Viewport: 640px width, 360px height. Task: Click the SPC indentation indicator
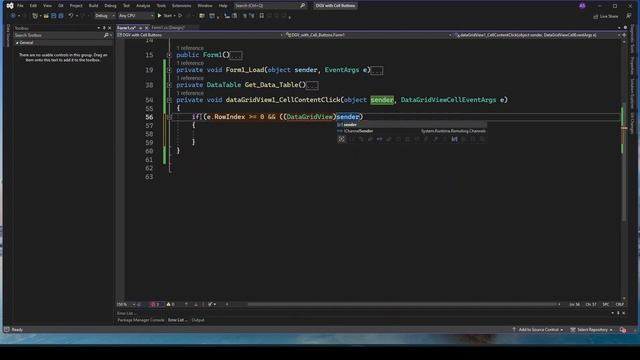606,304
